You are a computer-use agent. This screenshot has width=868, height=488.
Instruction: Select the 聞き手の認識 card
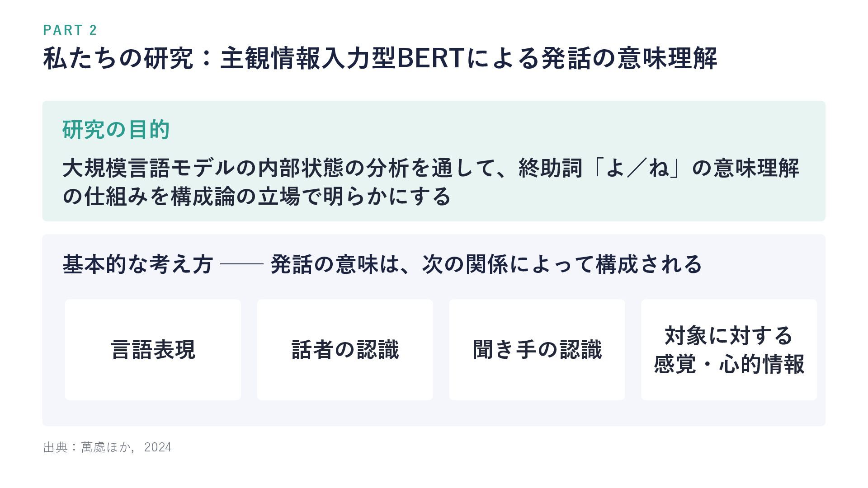pos(537,350)
